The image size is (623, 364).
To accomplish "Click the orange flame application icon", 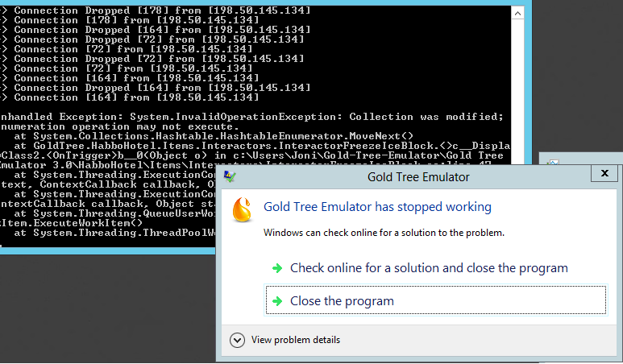I will click(x=242, y=209).
